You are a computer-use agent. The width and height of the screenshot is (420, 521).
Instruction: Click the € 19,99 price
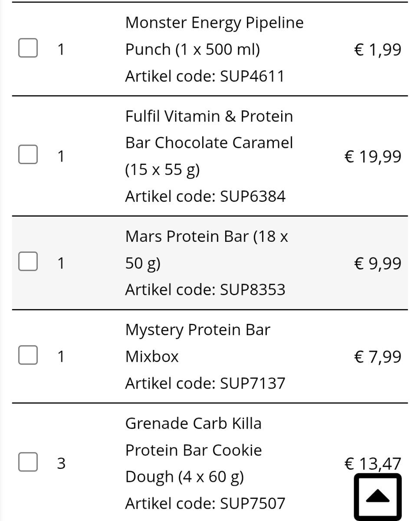point(373,156)
